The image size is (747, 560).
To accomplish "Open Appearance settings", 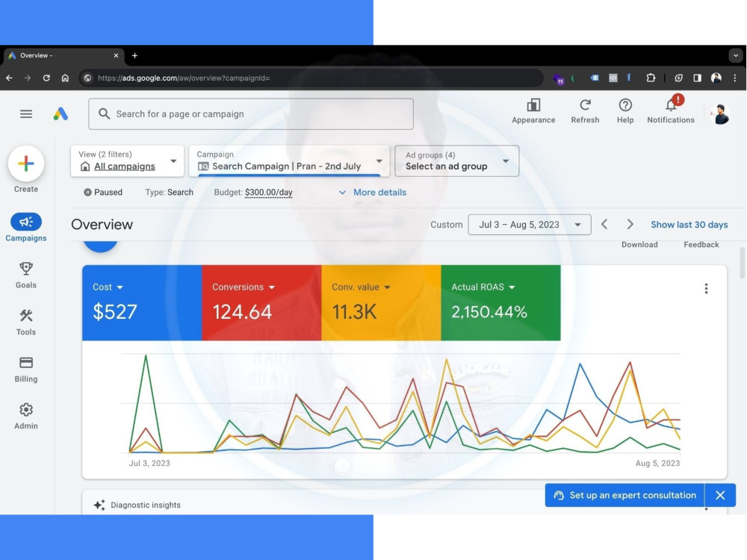I will coord(533,111).
